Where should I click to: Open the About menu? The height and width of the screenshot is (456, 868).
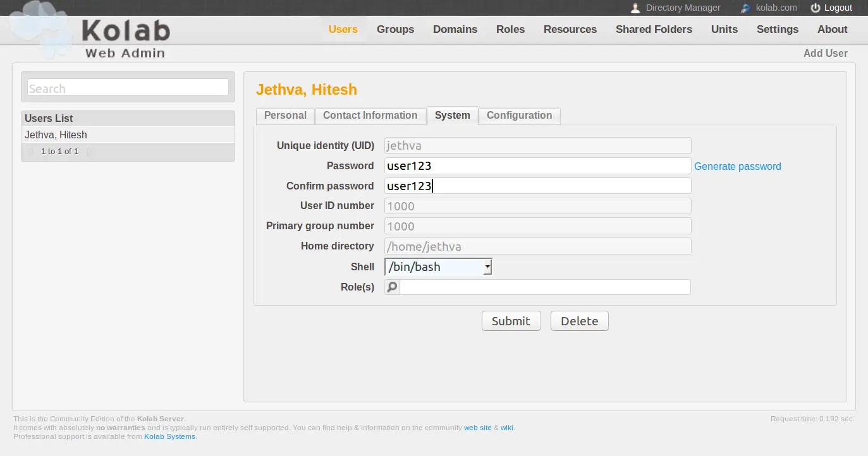click(833, 29)
